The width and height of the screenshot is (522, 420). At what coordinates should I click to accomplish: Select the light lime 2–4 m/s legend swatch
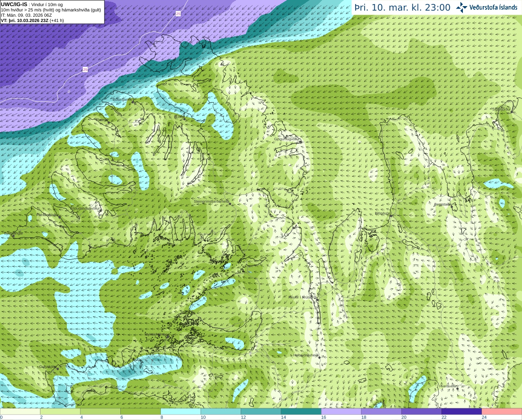(60, 411)
